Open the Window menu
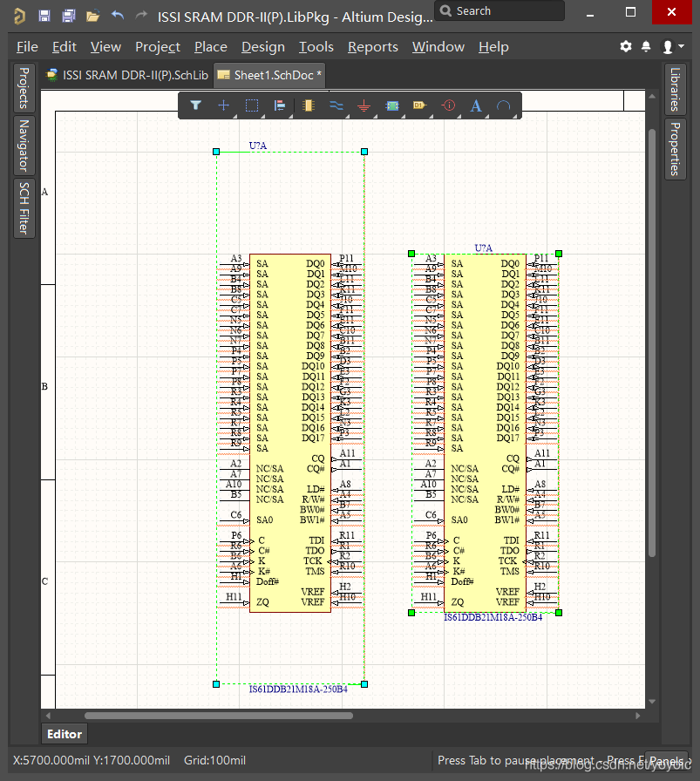 click(438, 47)
